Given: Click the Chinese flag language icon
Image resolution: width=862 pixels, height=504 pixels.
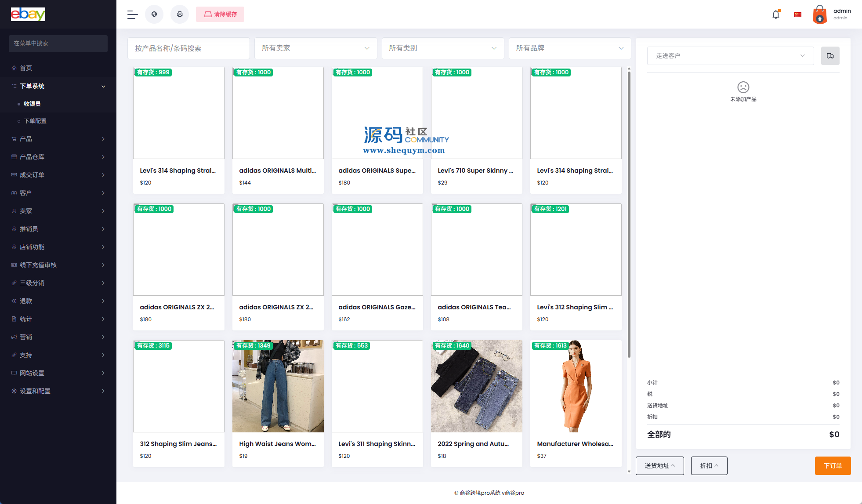Looking at the screenshot, I should pos(798,15).
